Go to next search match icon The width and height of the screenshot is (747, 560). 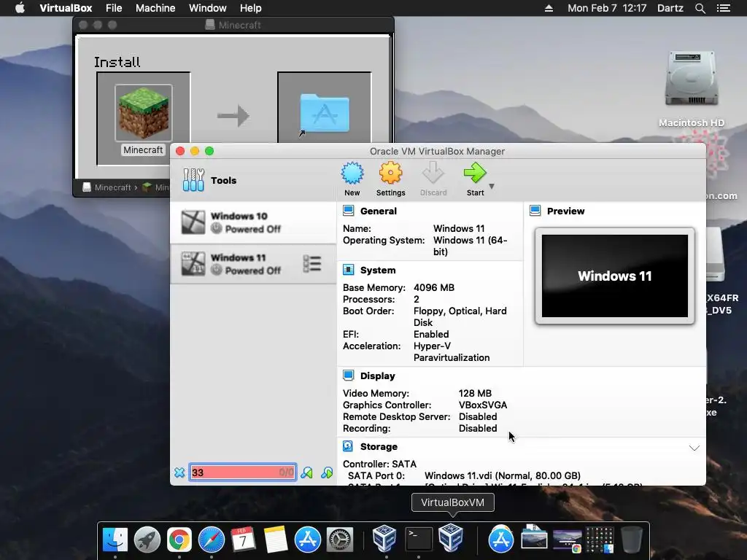coord(327,472)
